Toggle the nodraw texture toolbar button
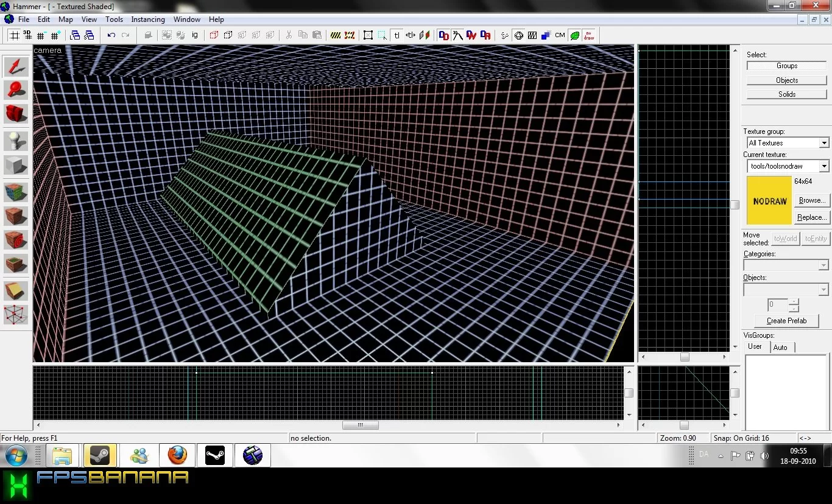The width and height of the screenshot is (832, 504). click(x=589, y=35)
